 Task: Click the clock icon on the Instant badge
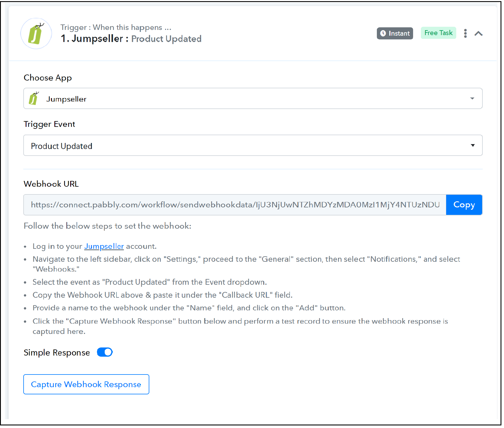(x=383, y=33)
